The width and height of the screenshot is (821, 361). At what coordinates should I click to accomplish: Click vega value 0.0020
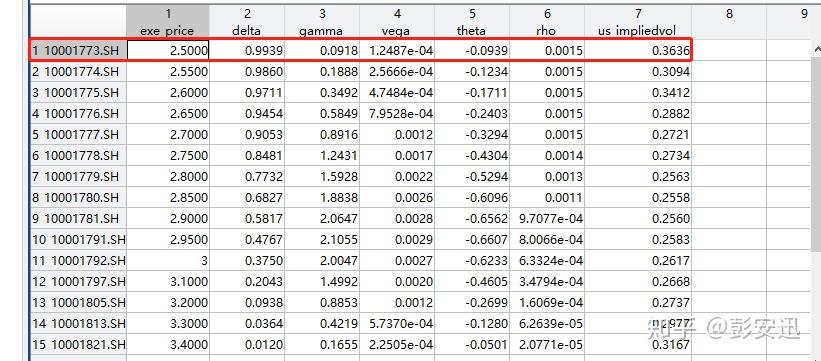[397, 281]
